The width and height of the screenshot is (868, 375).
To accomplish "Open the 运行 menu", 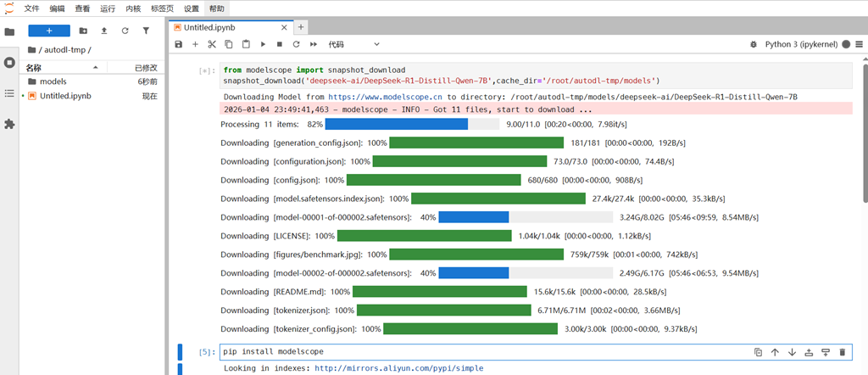I will click(108, 8).
